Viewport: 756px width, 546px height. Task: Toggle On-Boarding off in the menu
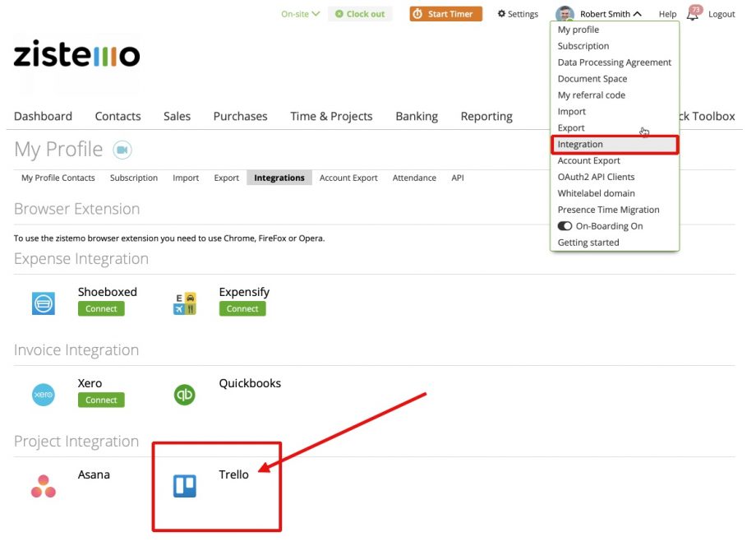(x=565, y=225)
